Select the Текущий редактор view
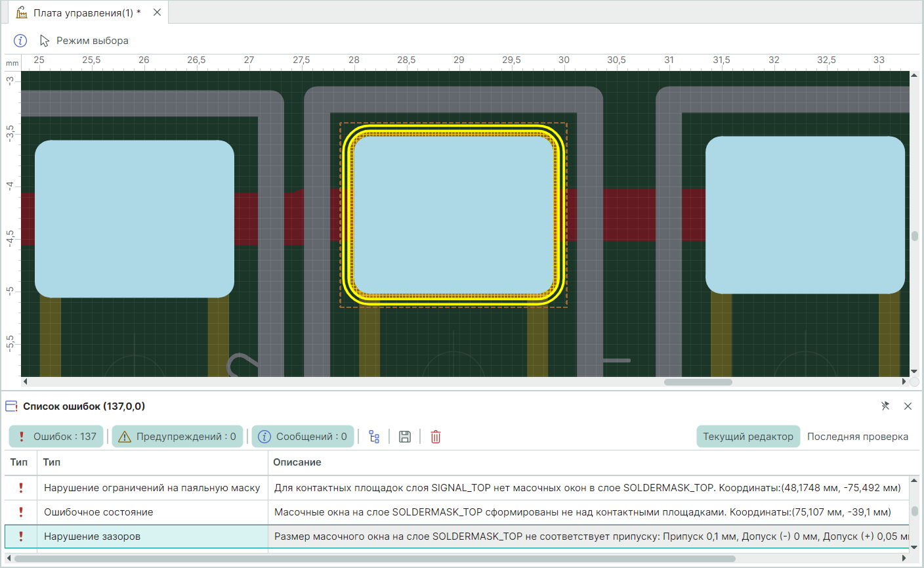This screenshot has height=568, width=924. click(747, 437)
